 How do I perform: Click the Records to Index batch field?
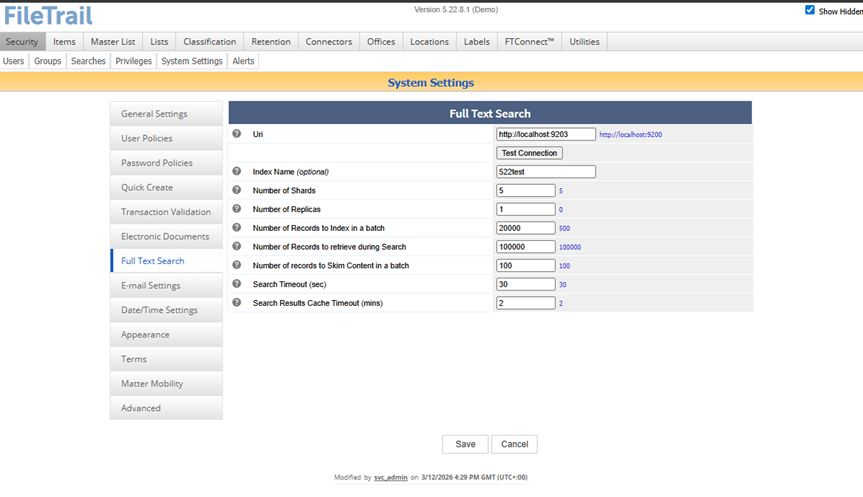tap(526, 228)
